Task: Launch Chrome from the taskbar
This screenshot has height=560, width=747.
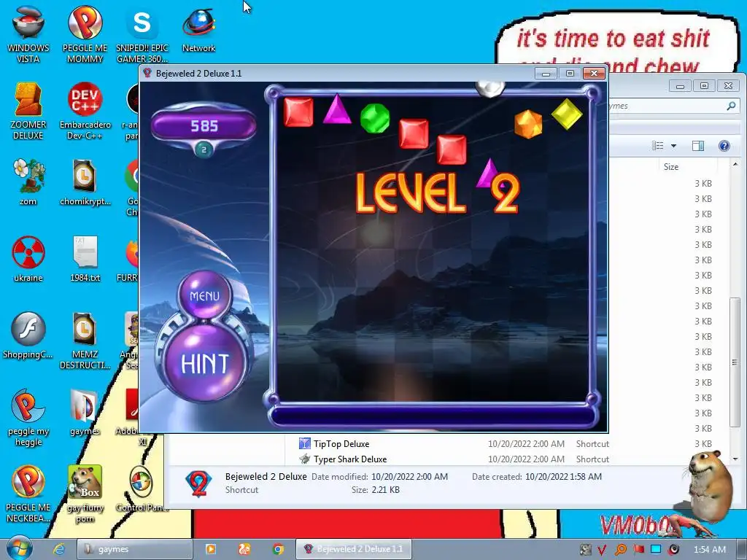Action: pos(278,549)
